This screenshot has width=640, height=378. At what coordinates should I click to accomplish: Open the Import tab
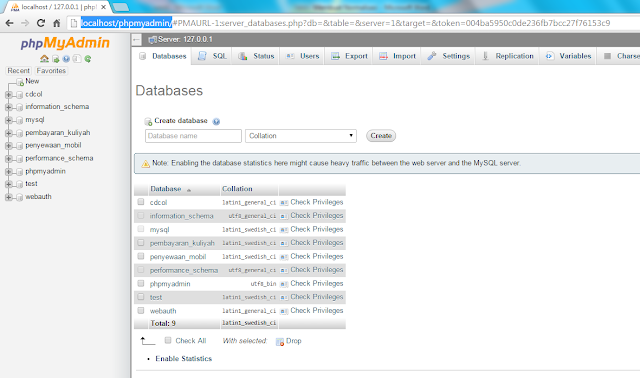point(397,56)
